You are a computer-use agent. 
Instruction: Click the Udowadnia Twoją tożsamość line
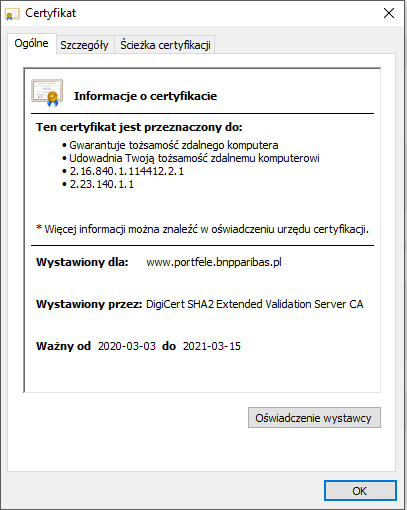click(194, 158)
